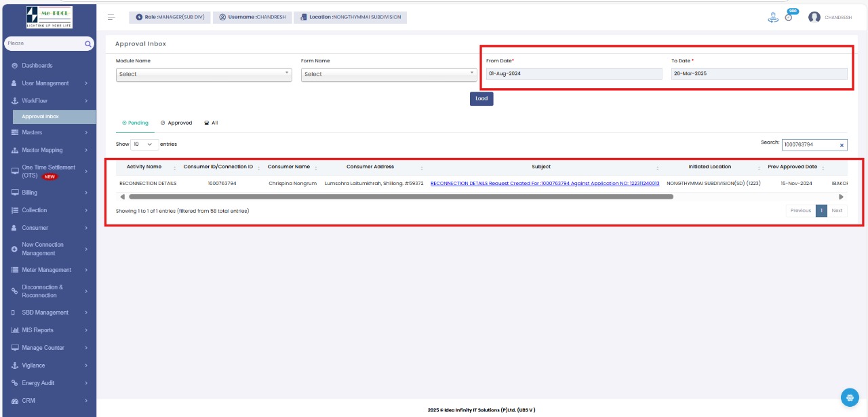Click the Disconnection & Reconnection link icon
Viewport: 868px width, 417px height.
(14, 291)
